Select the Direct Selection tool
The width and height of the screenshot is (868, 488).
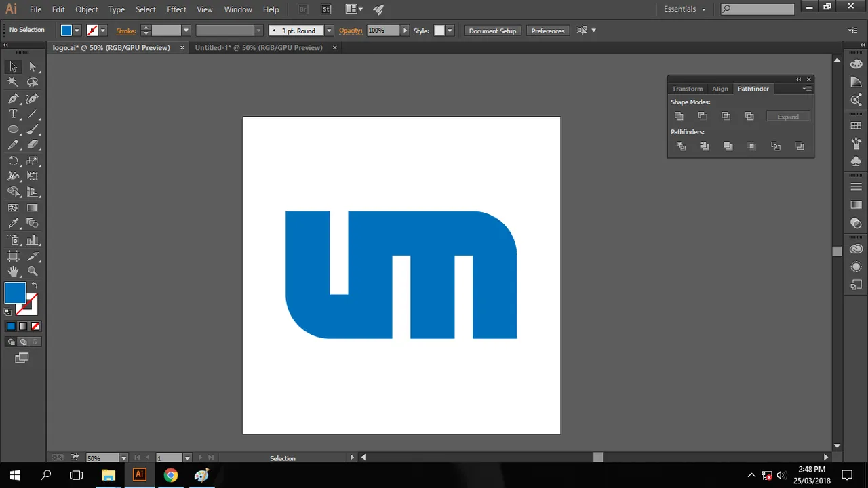tap(33, 66)
